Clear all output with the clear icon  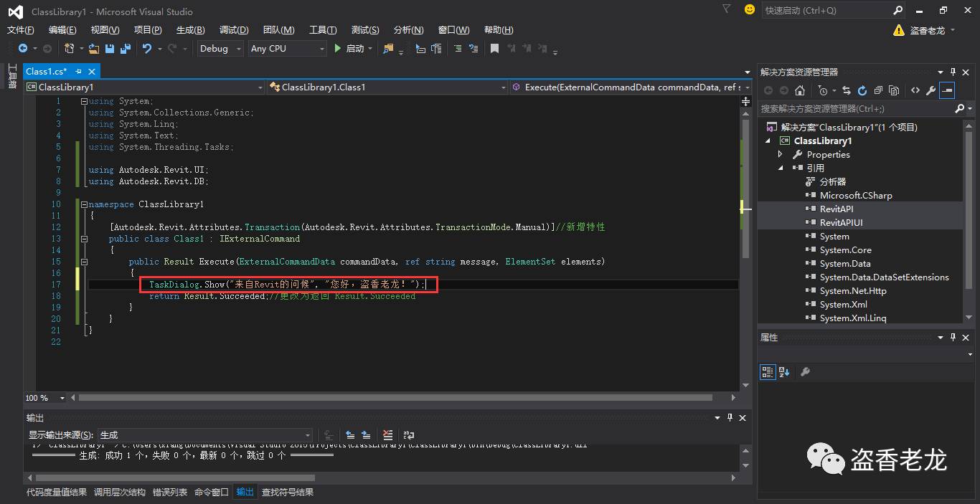click(x=388, y=434)
